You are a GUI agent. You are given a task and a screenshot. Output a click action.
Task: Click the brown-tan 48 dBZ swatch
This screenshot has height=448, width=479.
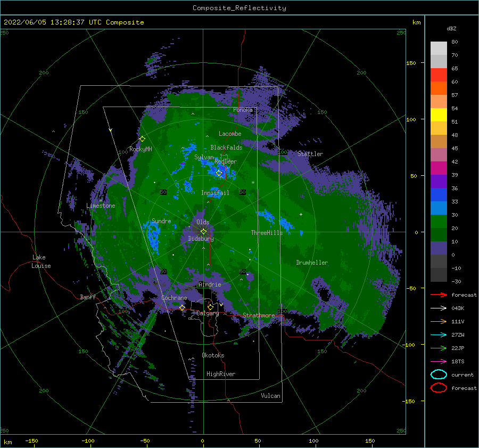pos(439,141)
